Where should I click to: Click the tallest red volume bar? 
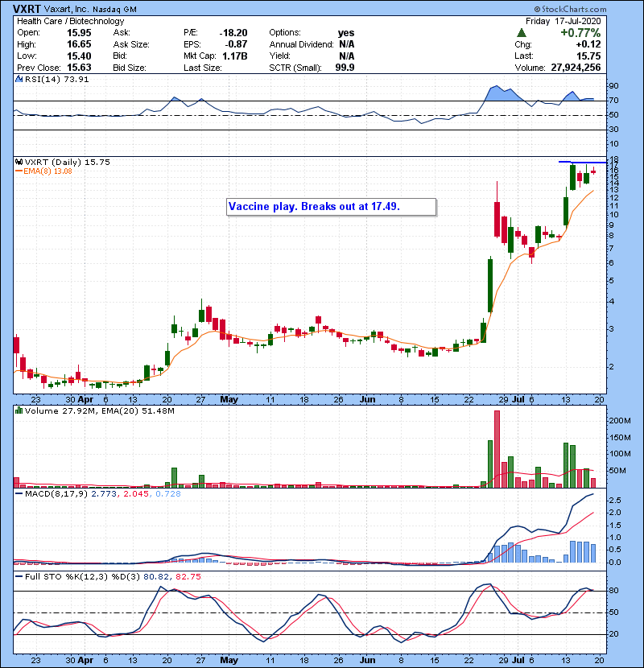497,449
